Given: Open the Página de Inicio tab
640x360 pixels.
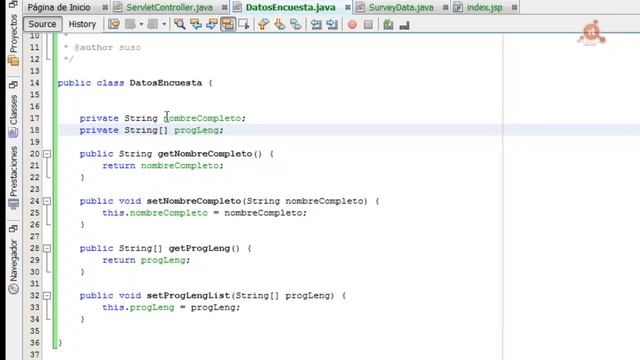Looking at the screenshot, I should click(59, 7).
